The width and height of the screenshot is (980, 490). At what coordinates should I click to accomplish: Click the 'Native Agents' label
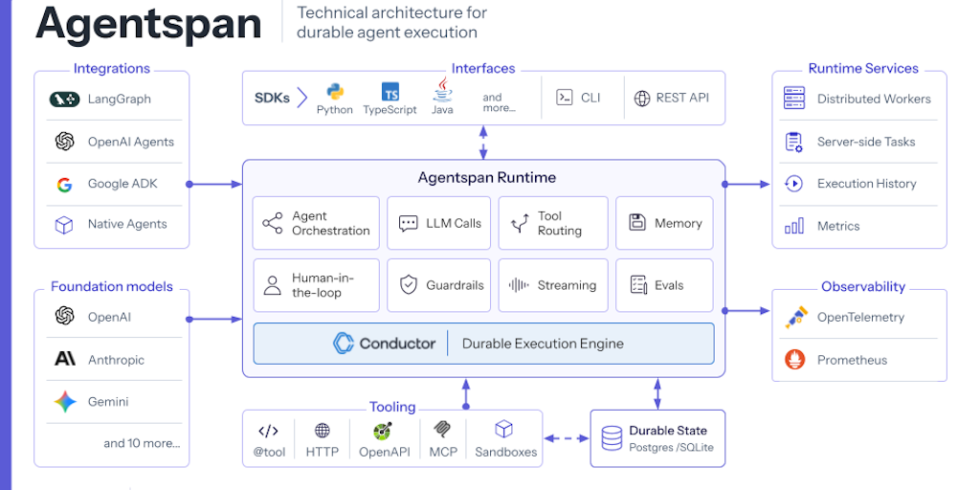pyautogui.click(x=127, y=224)
